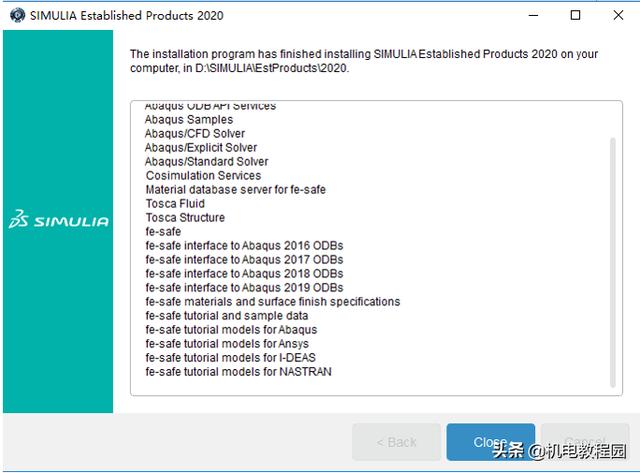Image resolution: width=640 pixels, height=473 pixels.
Task: Select the 'Tosca Fluid' entry
Action: click(175, 203)
